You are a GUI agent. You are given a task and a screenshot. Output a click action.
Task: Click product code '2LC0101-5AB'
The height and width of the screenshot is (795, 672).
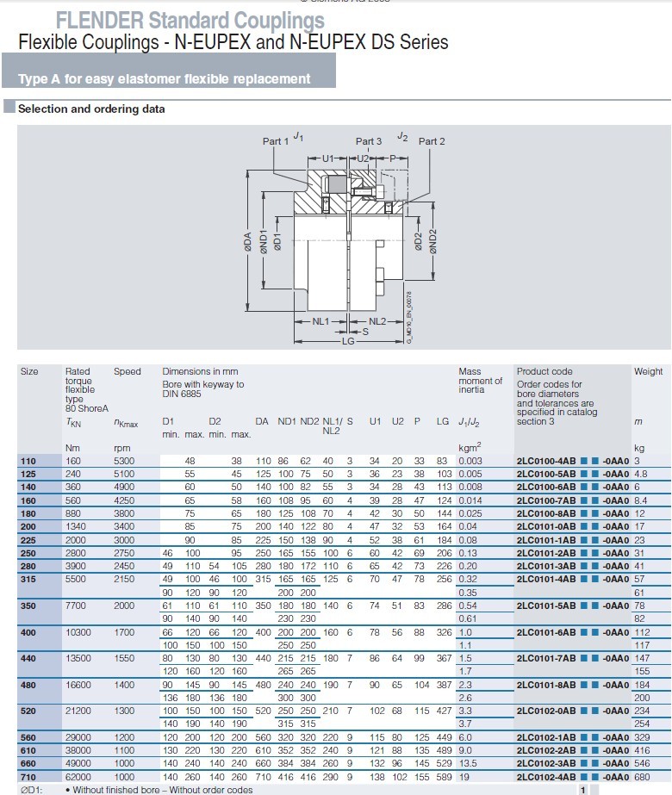(546, 606)
